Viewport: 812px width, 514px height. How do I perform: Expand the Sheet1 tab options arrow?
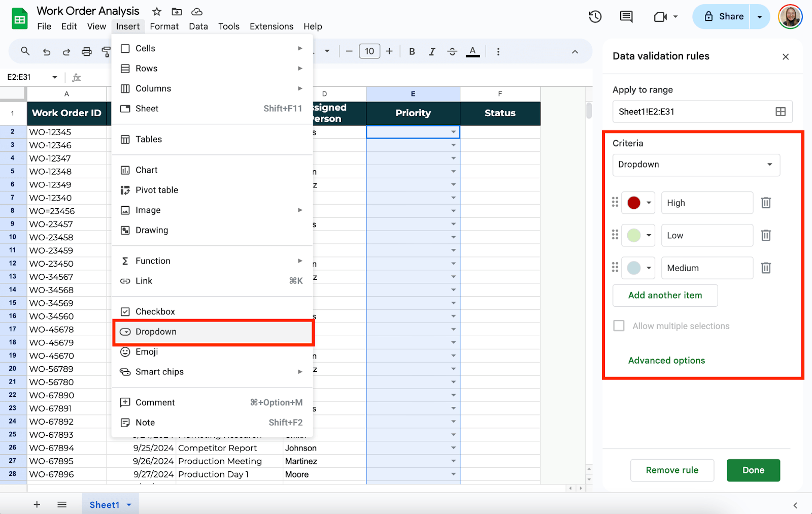click(129, 504)
